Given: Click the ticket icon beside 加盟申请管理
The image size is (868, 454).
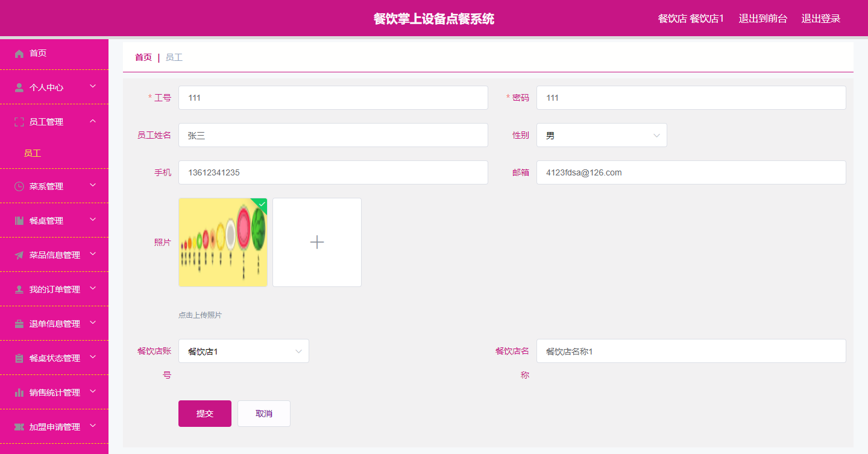Looking at the screenshot, I should tap(19, 427).
